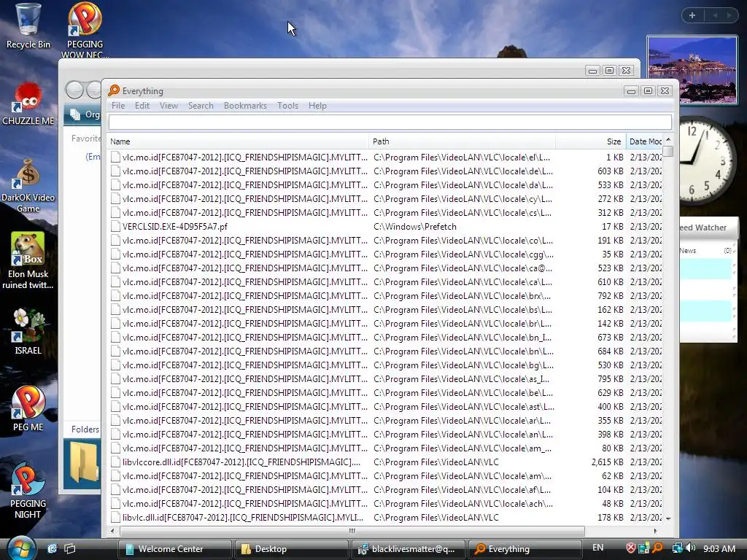Click the vertical scrollbar up arrow

tap(668, 140)
